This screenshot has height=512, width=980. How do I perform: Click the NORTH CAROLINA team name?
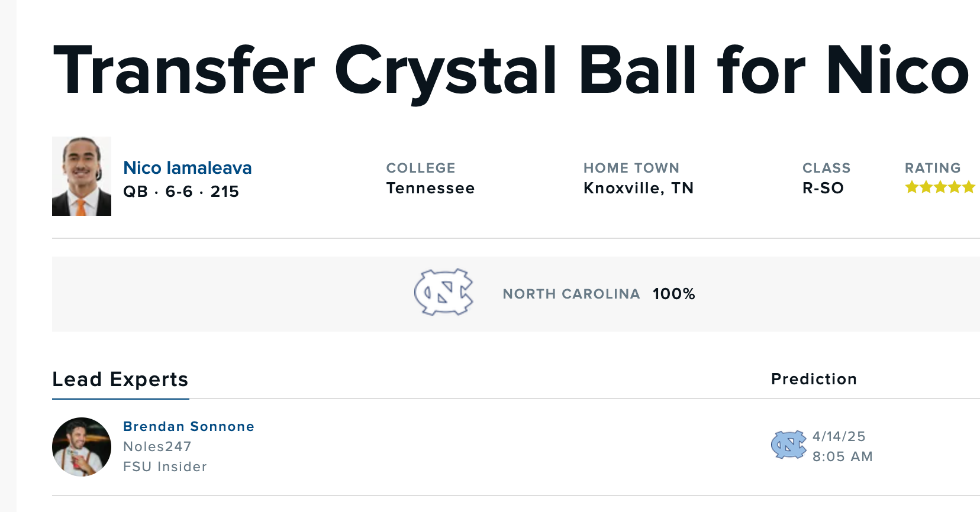571,294
